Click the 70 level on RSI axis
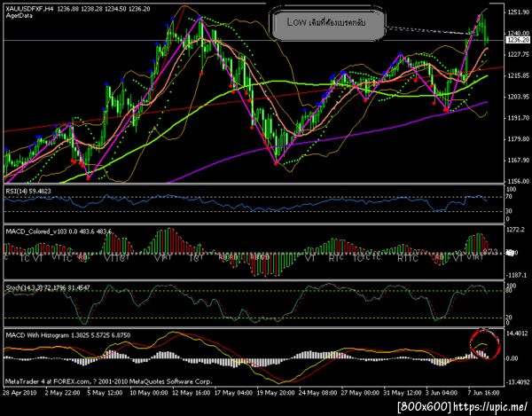Viewport: 532px width, 416px height. pyautogui.click(x=509, y=197)
